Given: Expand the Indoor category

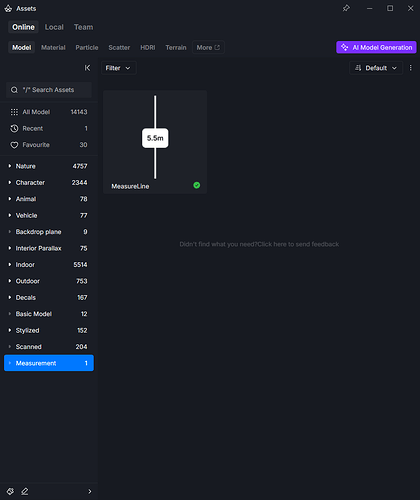Looking at the screenshot, I should pos(10,265).
